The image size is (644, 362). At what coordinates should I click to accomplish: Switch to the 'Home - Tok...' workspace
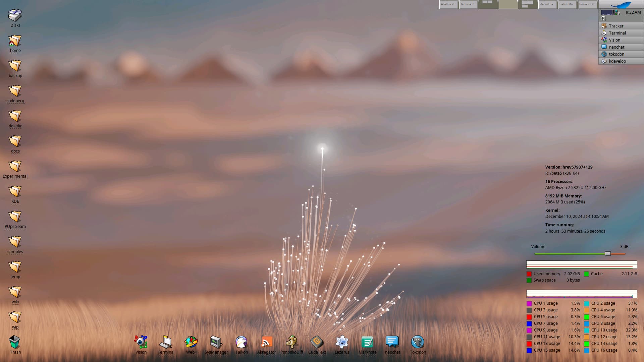tap(587, 4)
